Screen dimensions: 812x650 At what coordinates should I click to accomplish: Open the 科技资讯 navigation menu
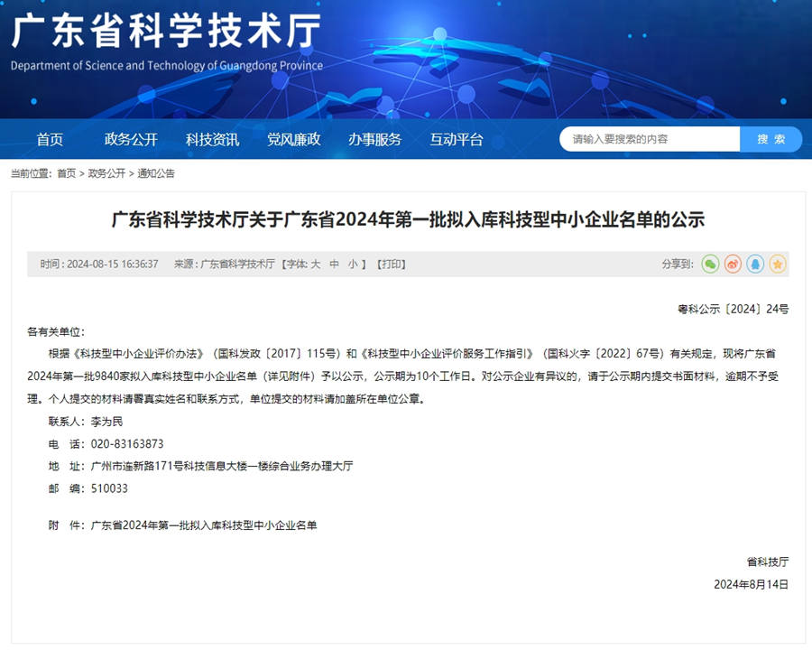[209, 139]
